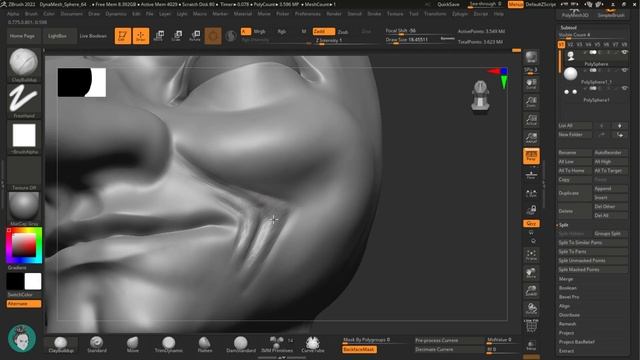Image resolution: width=640 pixels, height=360 pixels.
Task: Select the Rotate transform tool icon
Action: click(195, 36)
